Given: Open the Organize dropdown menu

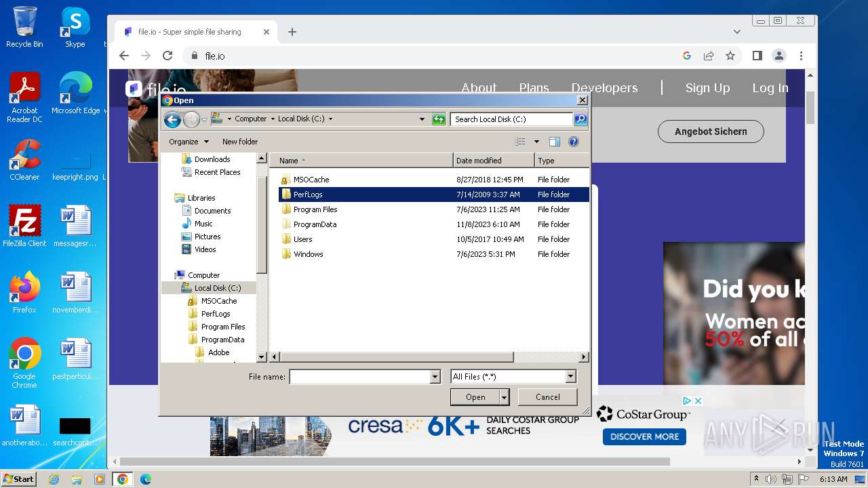Looking at the screenshot, I should [x=189, y=142].
